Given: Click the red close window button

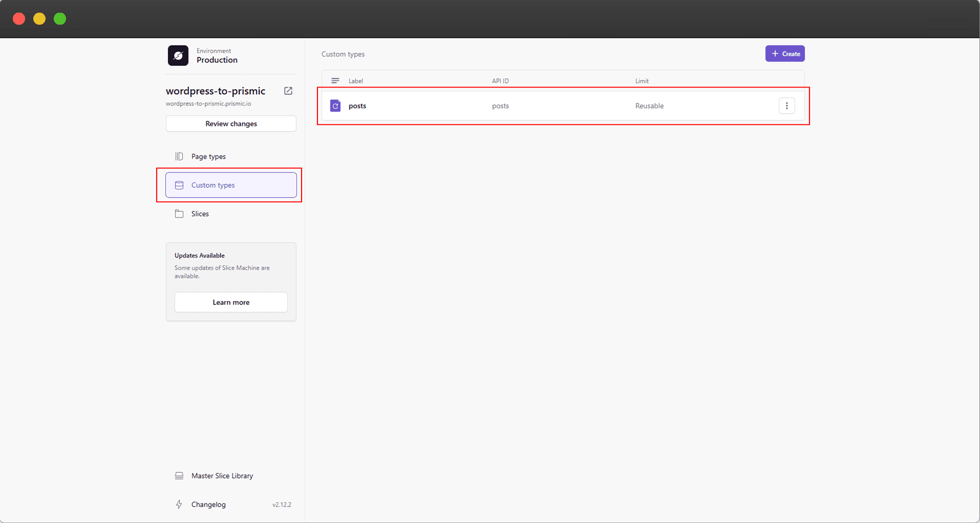Looking at the screenshot, I should pyautogui.click(x=19, y=19).
